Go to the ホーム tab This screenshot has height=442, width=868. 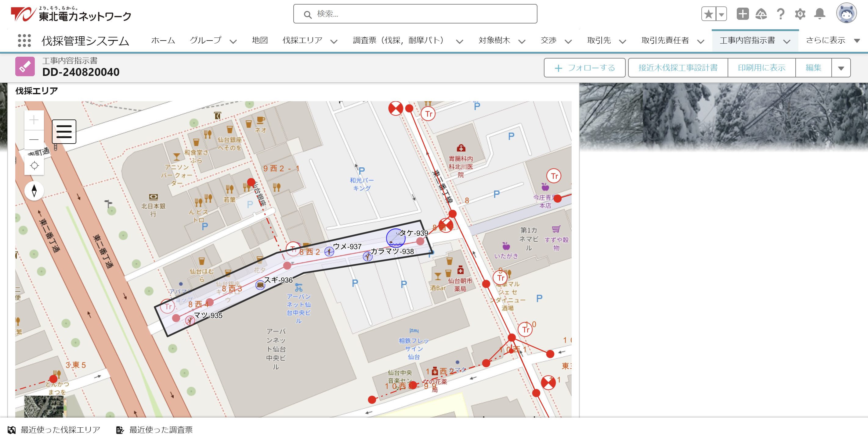point(163,41)
